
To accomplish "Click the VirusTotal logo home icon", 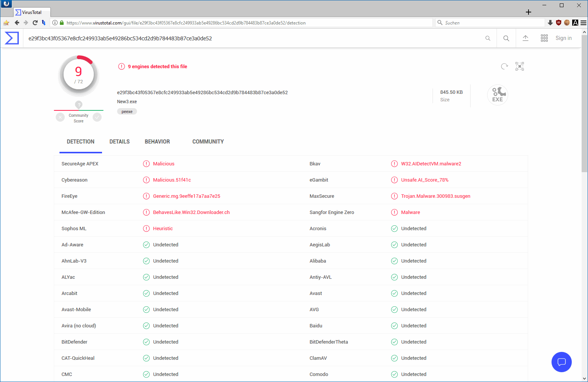I will [x=12, y=38].
